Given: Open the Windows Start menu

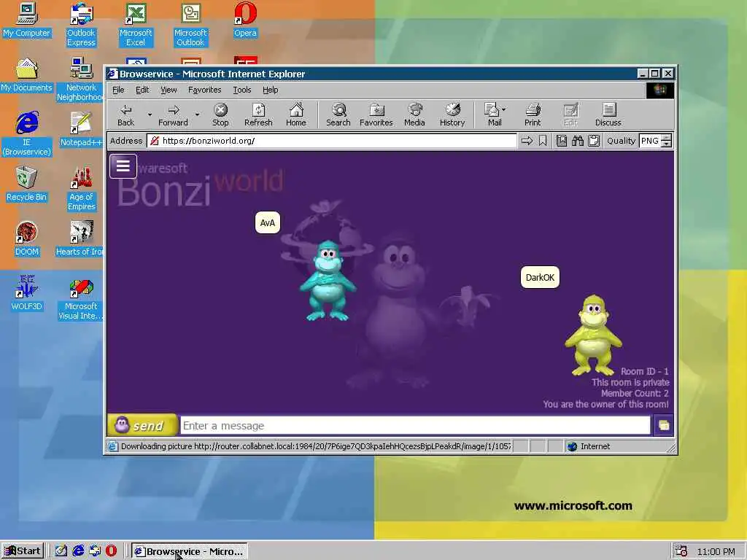Looking at the screenshot, I should pyautogui.click(x=23, y=551).
